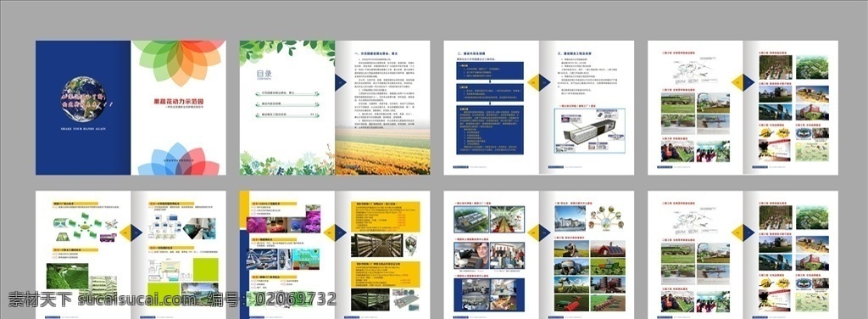868x319 pixels.
Task: Select the blue cover page with the Earth globe
Action: [x=83, y=108]
